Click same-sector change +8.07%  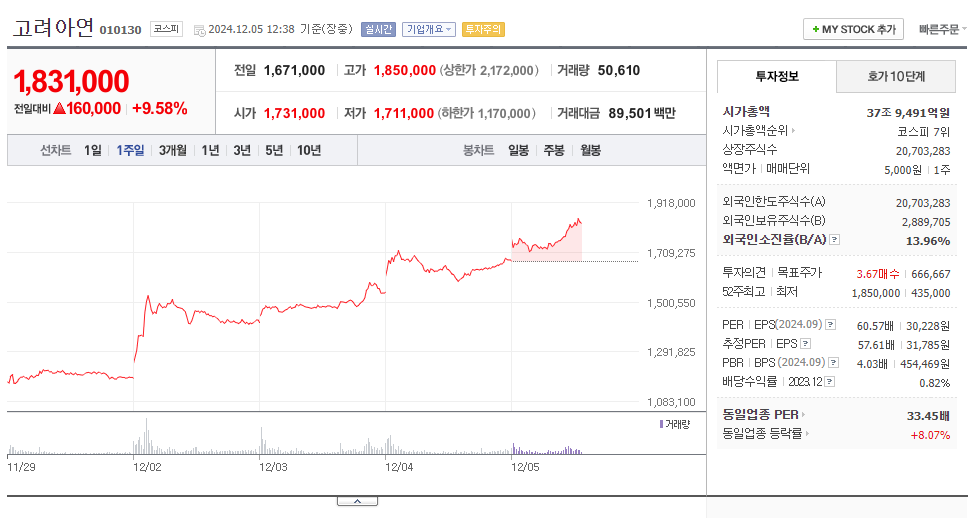[931, 435]
